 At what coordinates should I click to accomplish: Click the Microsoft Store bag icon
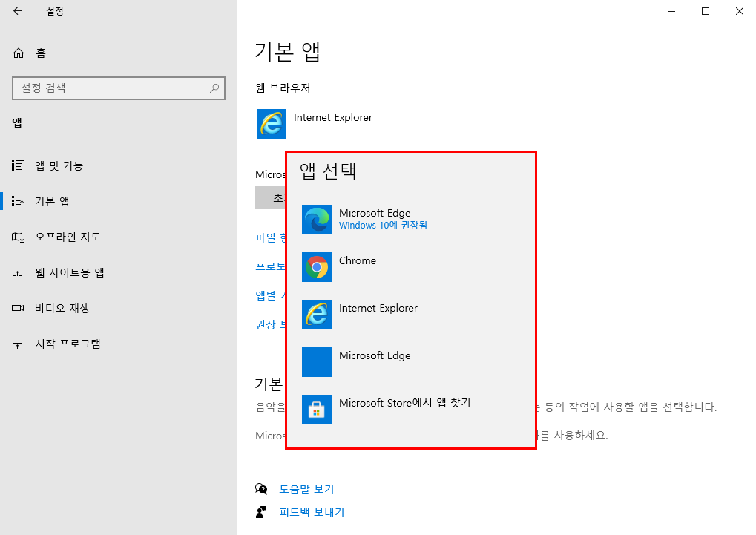click(x=316, y=410)
